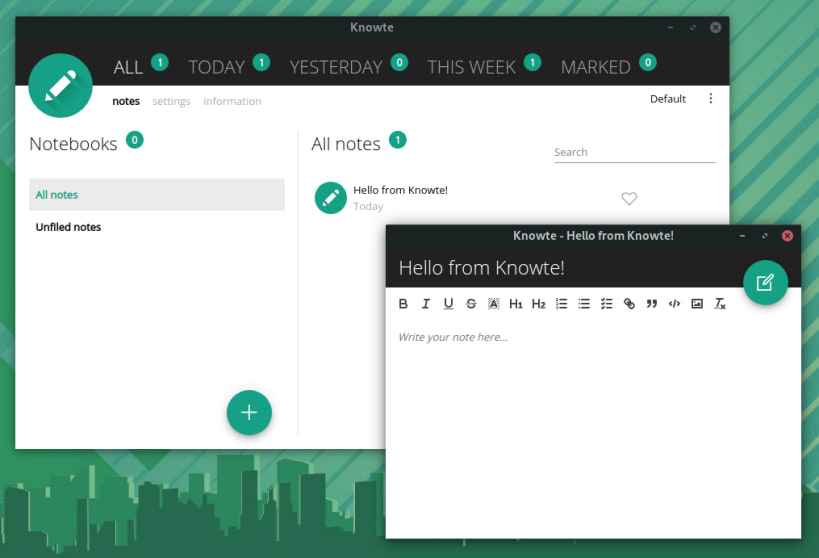
Task: Maximize the note editor window
Action: 765,236
